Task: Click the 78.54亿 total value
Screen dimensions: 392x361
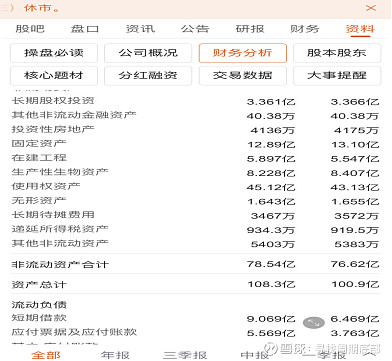Action: 271,264
